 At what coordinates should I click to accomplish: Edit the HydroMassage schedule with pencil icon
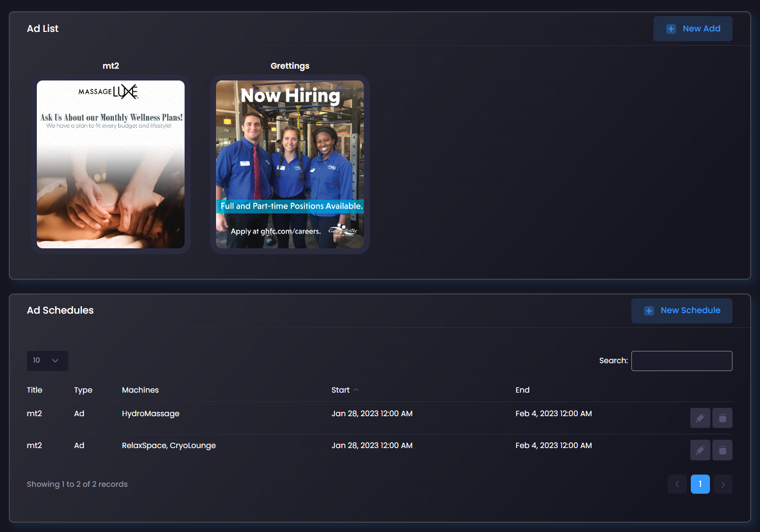700,418
